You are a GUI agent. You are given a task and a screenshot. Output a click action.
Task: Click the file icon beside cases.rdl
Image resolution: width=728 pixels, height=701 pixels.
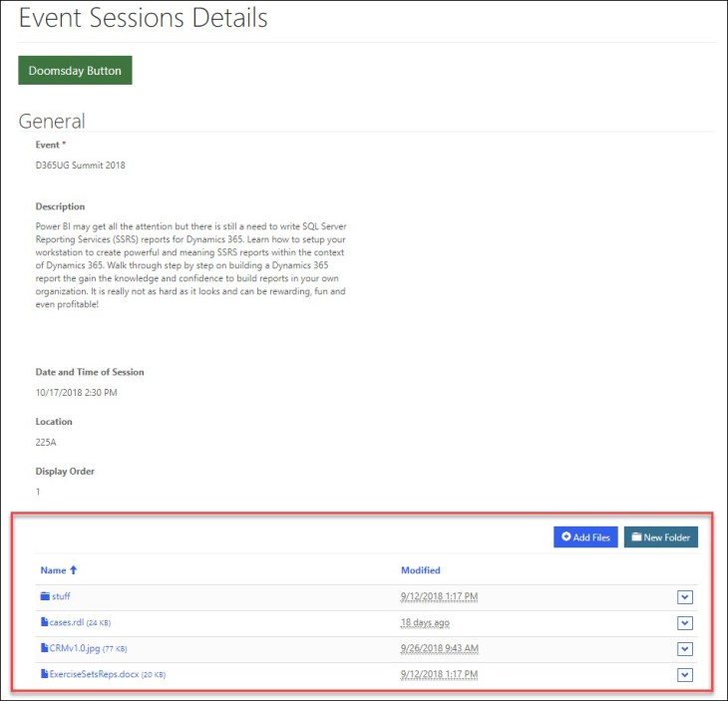click(x=45, y=622)
